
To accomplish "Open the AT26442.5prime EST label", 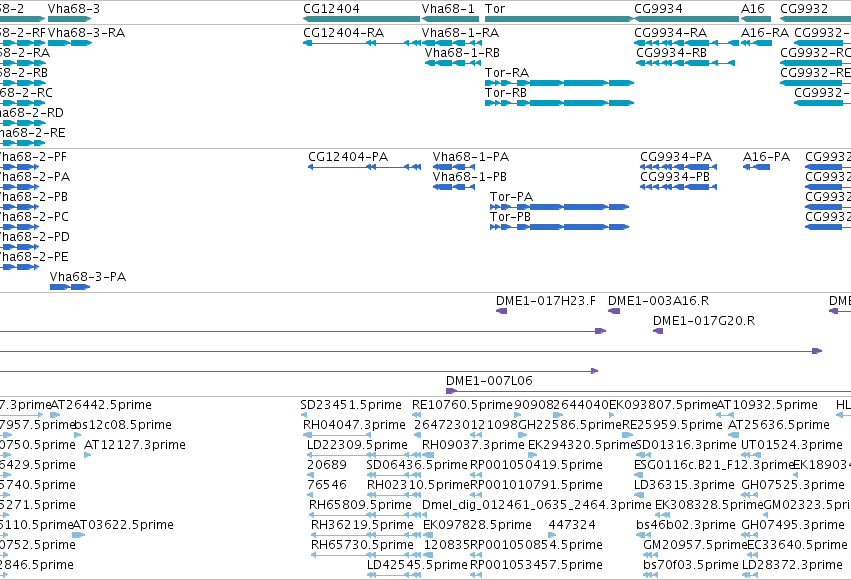I will tap(101, 405).
